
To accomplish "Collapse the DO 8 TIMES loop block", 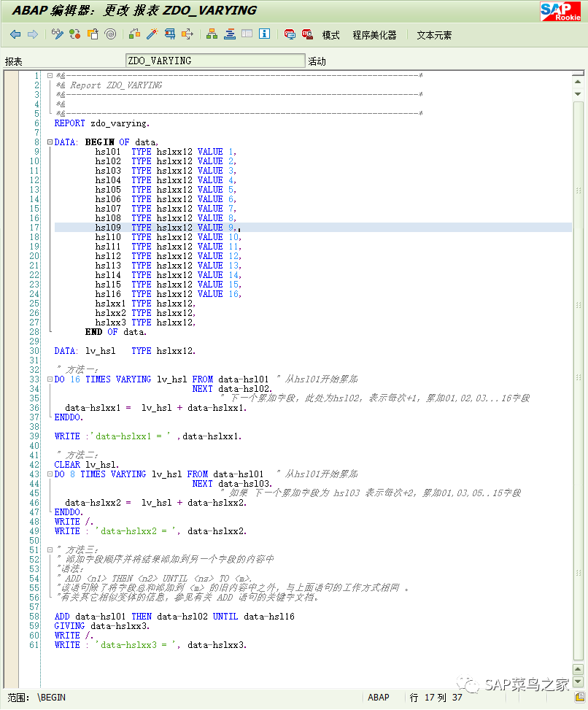I will pos(50,474).
